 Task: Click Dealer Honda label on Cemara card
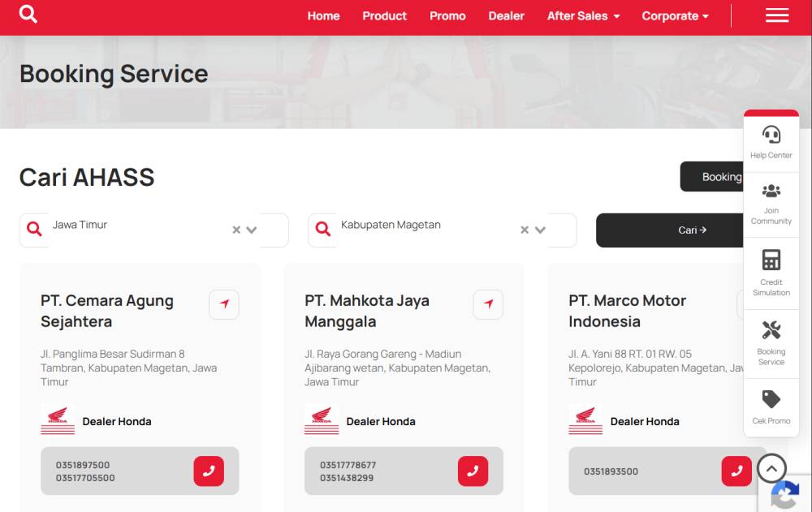click(x=117, y=421)
